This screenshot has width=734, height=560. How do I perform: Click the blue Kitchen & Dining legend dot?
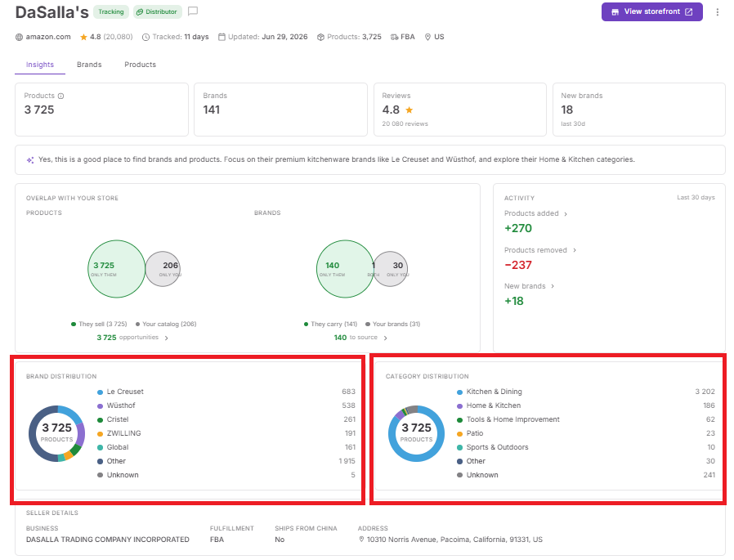pos(459,392)
